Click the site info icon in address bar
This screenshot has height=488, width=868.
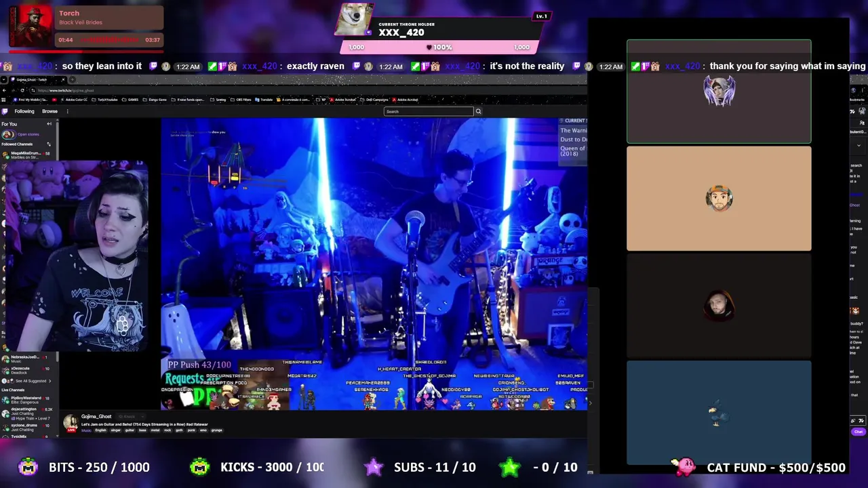click(33, 90)
